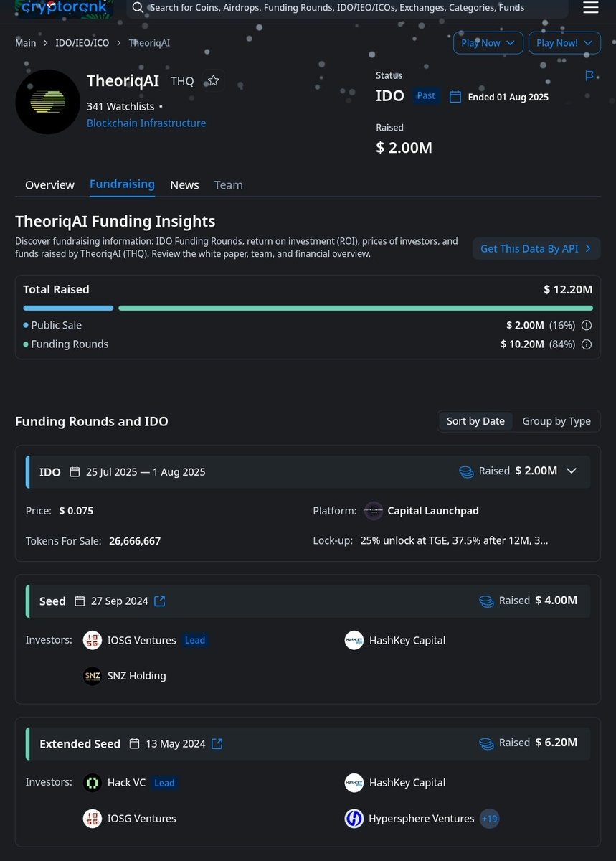Click Public Sale info icon
Image resolution: width=616 pixels, height=861 pixels.
[x=587, y=325]
